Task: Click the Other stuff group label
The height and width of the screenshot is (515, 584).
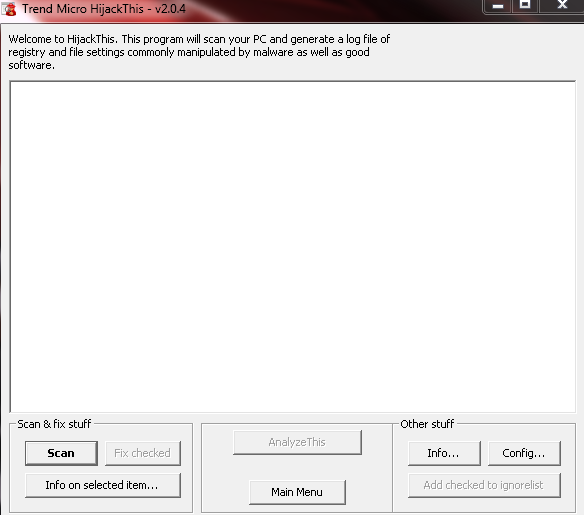Action: [427, 424]
